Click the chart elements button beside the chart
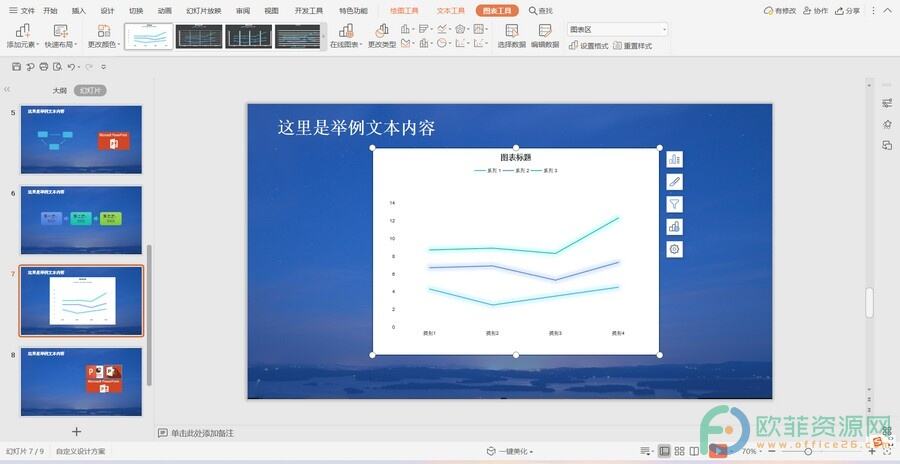900x464 pixels. point(674,160)
